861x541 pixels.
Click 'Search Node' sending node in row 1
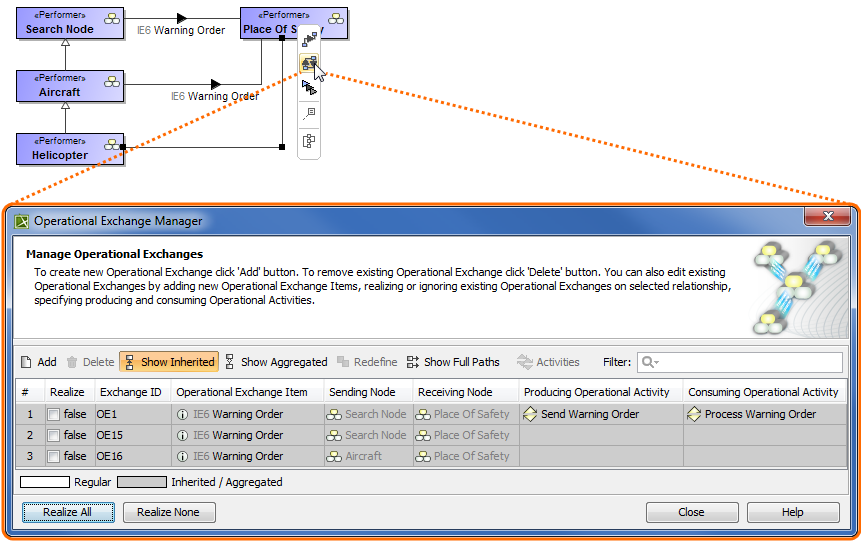tap(368, 414)
